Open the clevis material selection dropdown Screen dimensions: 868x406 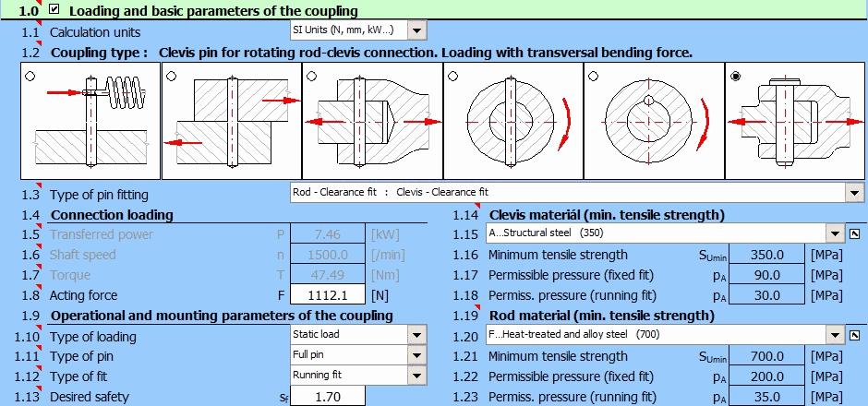coord(835,233)
